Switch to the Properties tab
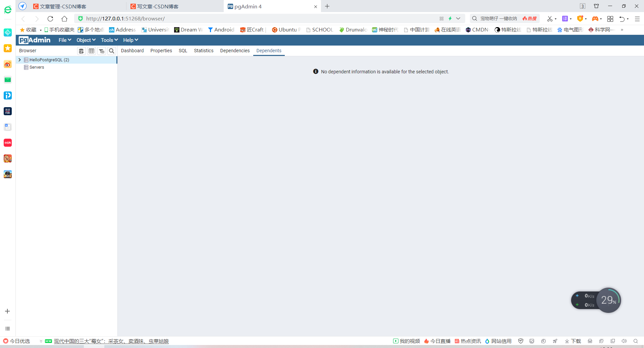644x348 pixels. (x=161, y=51)
